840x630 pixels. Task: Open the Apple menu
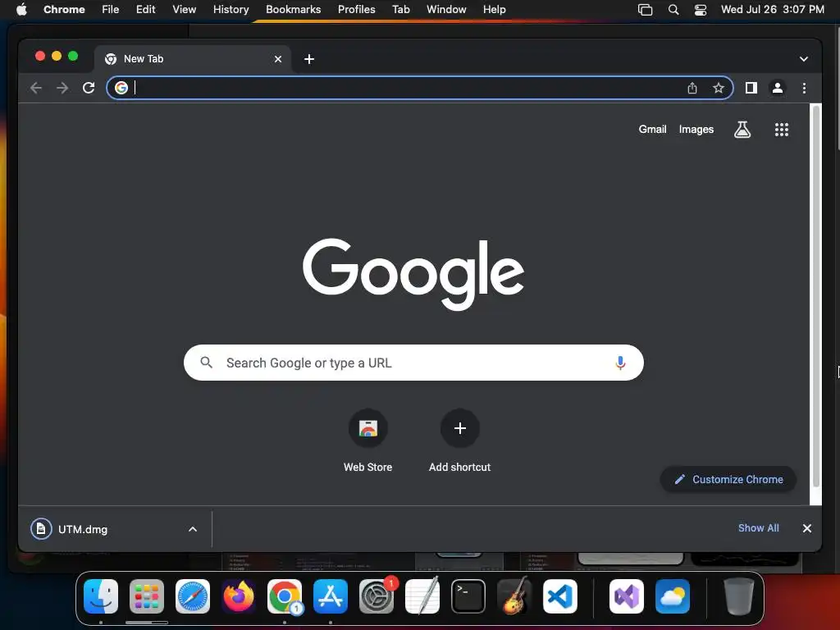21,10
